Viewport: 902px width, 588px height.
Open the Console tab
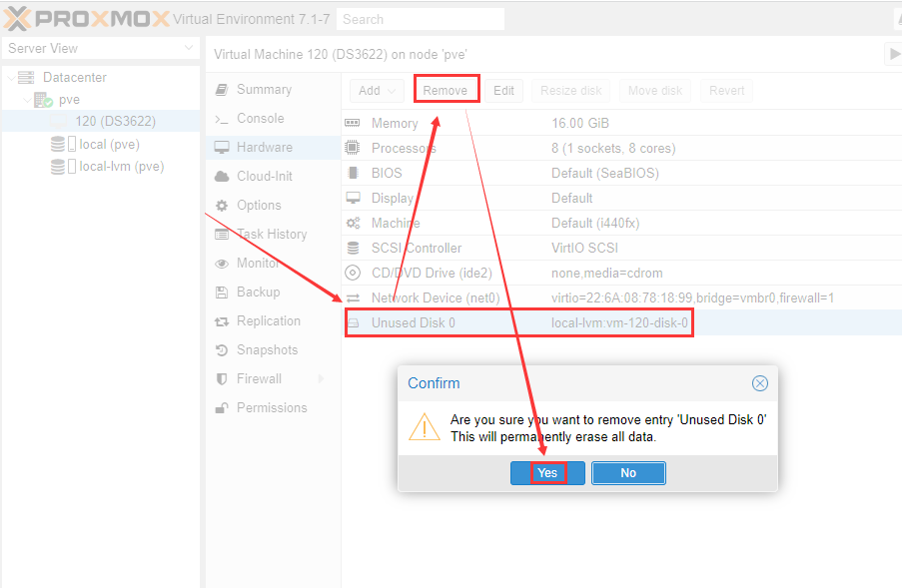pos(274,118)
